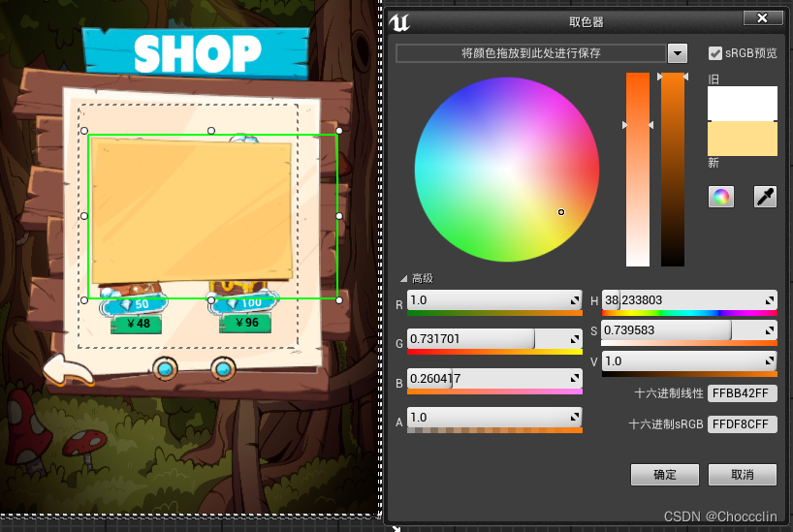Click the top-middle selection handle
The image size is (793, 532).
pos(211,131)
